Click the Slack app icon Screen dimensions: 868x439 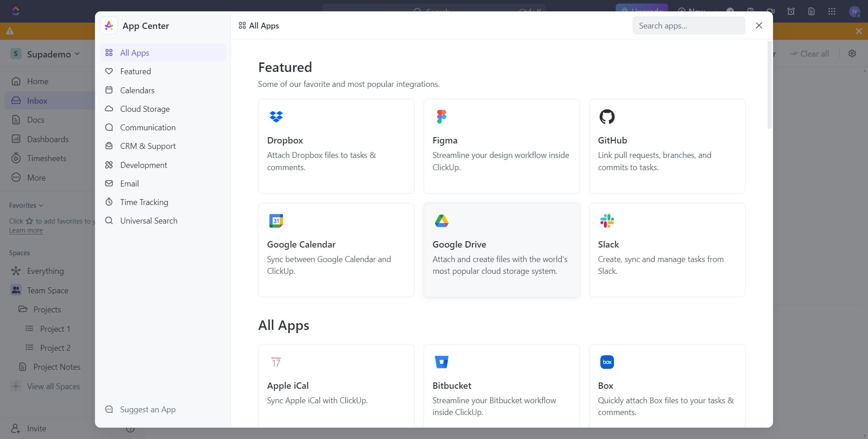607,220
